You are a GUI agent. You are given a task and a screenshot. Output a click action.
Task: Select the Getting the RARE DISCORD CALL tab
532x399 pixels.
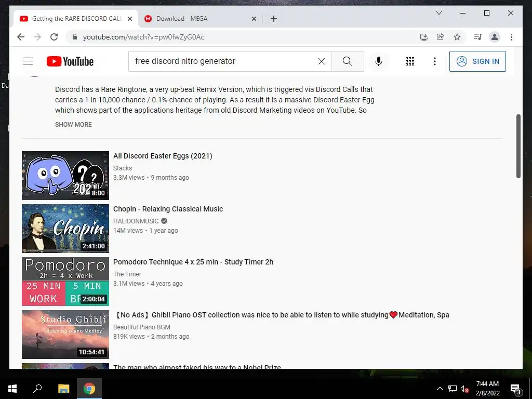(x=77, y=19)
